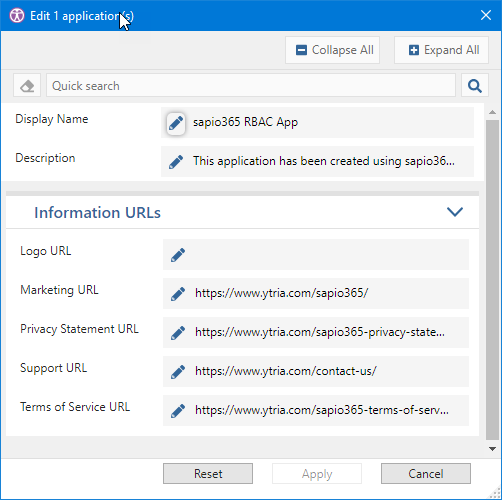This screenshot has height=500, width=502.
Task: Collapse all sections with Collapse All
Action: (332, 50)
